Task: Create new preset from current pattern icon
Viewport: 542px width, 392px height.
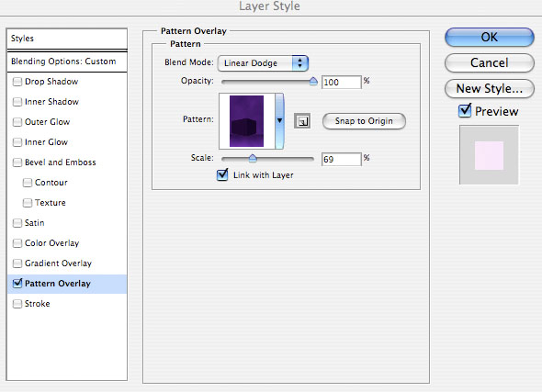Action: [302, 121]
